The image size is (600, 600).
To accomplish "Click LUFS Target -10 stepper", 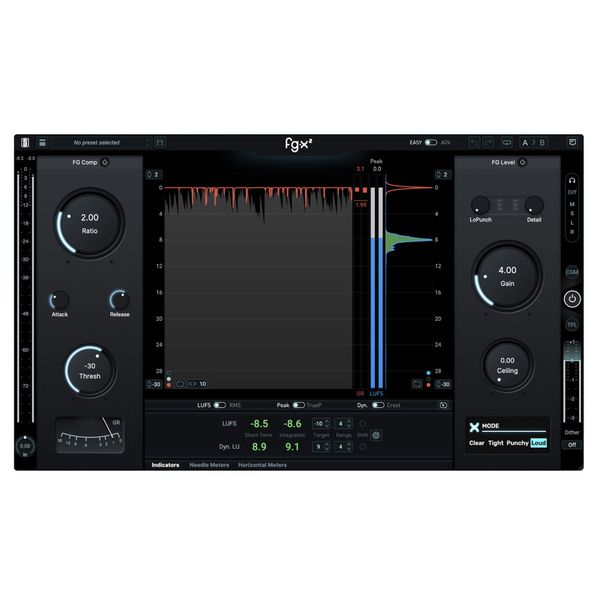I will tap(321, 424).
